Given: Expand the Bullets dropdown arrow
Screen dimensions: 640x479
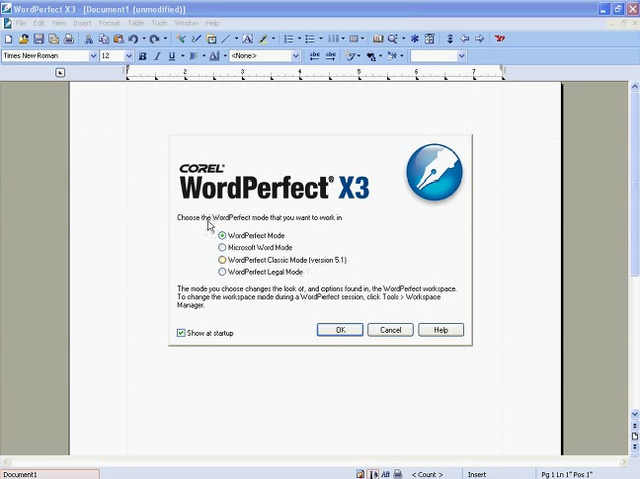Looking at the screenshot, I should [321, 39].
